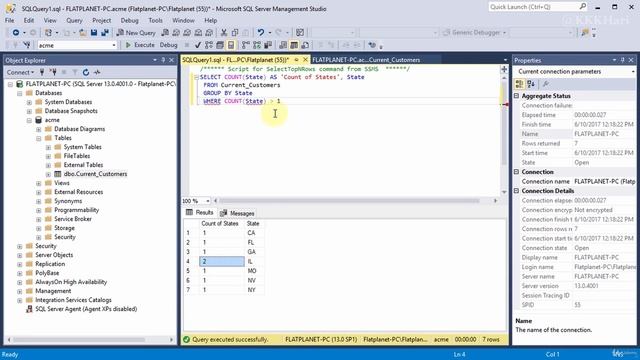Open the Project menu
This screenshot has width=640, height=360.
click(101, 20)
